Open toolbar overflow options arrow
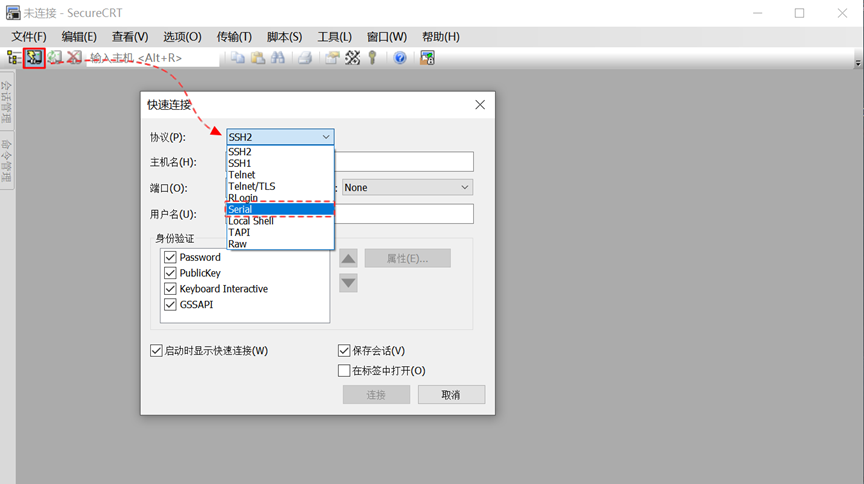This screenshot has height=484, width=864. (858, 63)
